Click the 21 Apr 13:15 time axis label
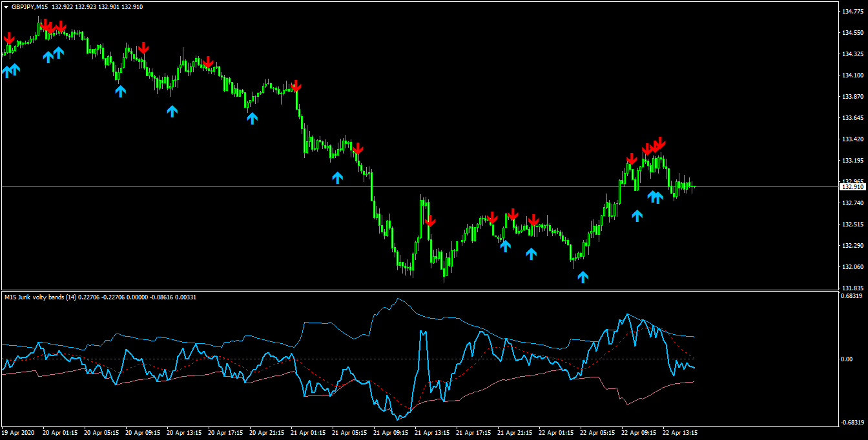The height and width of the screenshot is (440, 868). [x=432, y=433]
